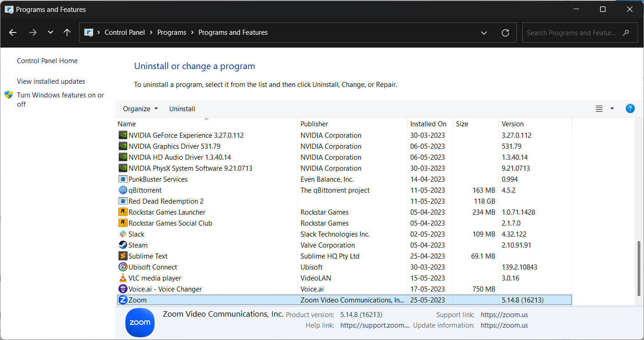The width and height of the screenshot is (644, 340).
Task: Select the VLC media player row name
Action: click(x=155, y=278)
